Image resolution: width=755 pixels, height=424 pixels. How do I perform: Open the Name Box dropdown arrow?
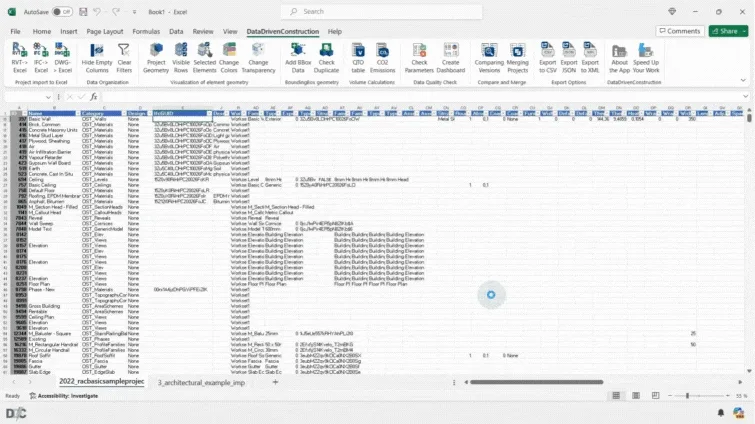(48, 97)
